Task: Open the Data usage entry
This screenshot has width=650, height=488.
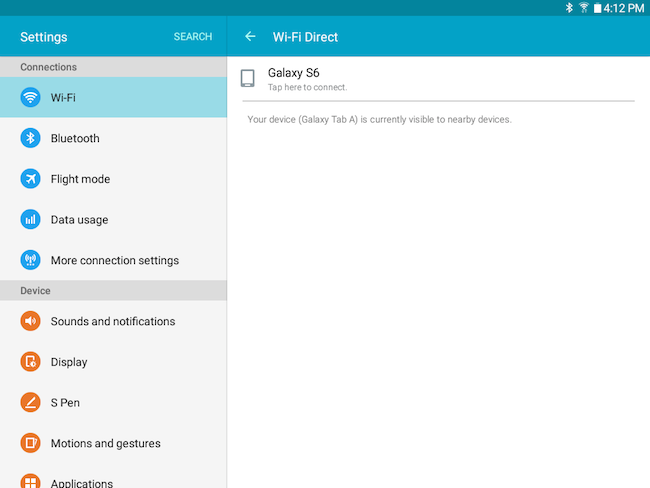Action: 113,219
